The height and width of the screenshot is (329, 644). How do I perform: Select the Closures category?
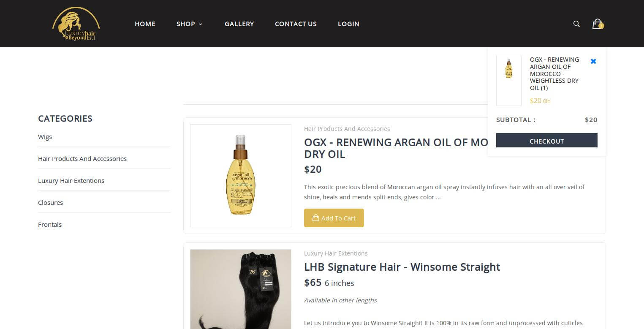pos(50,203)
